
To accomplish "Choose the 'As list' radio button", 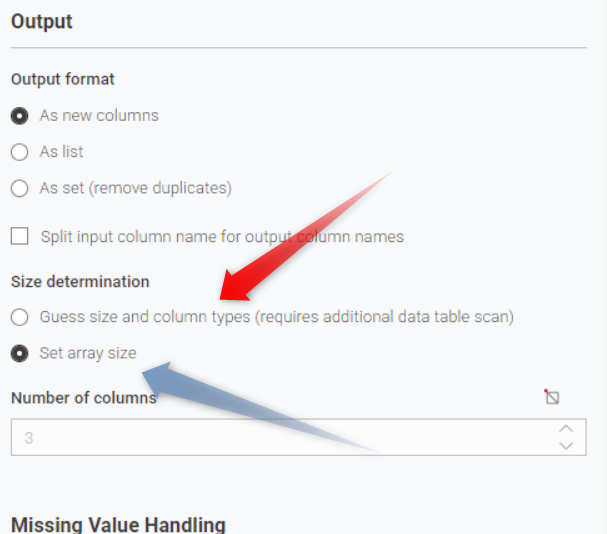I will tap(19, 152).
